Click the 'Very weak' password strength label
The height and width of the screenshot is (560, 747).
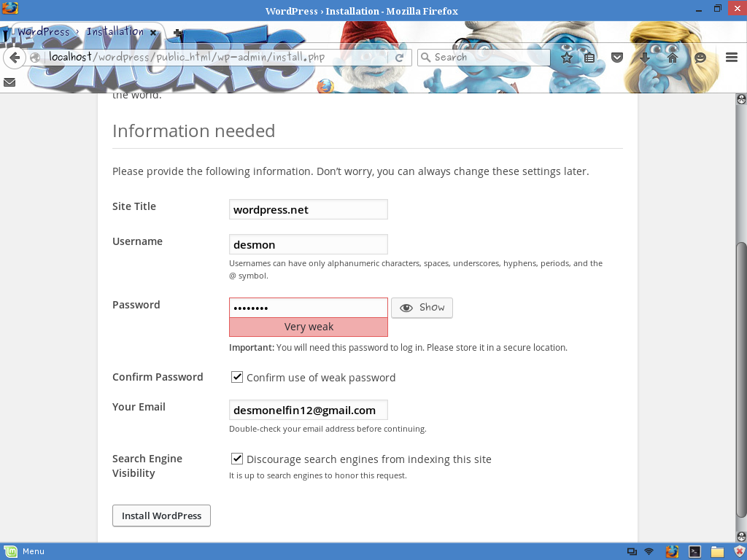pyautogui.click(x=309, y=327)
